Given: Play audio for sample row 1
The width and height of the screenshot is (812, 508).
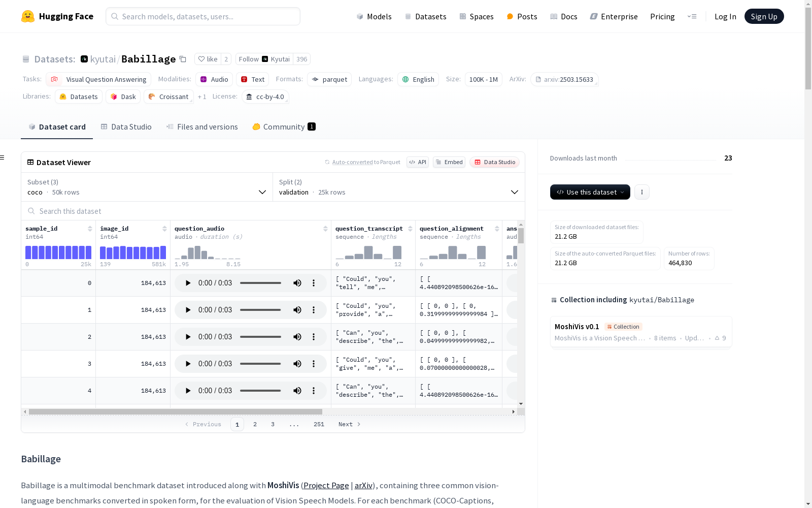Looking at the screenshot, I should (x=188, y=310).
